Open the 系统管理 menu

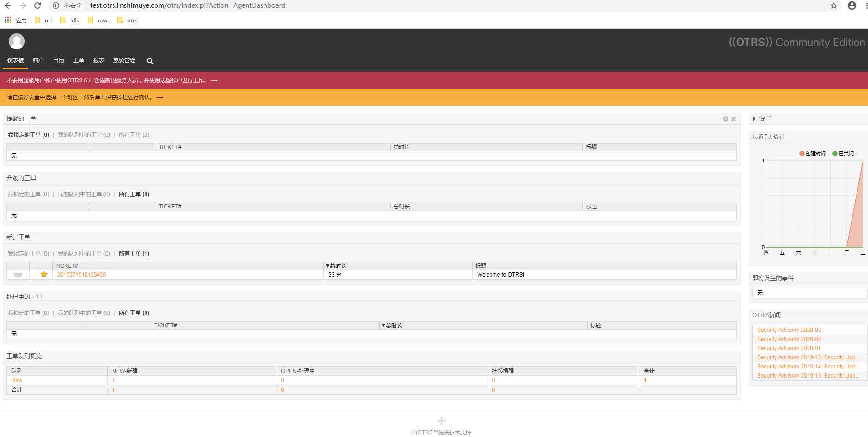(x=124, y=60)
